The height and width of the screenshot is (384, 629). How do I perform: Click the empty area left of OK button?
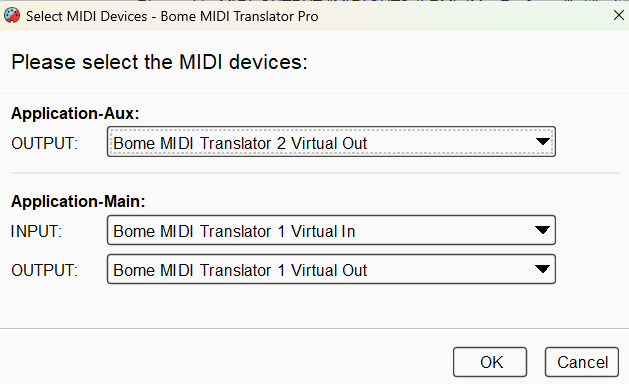click(225, 362)
